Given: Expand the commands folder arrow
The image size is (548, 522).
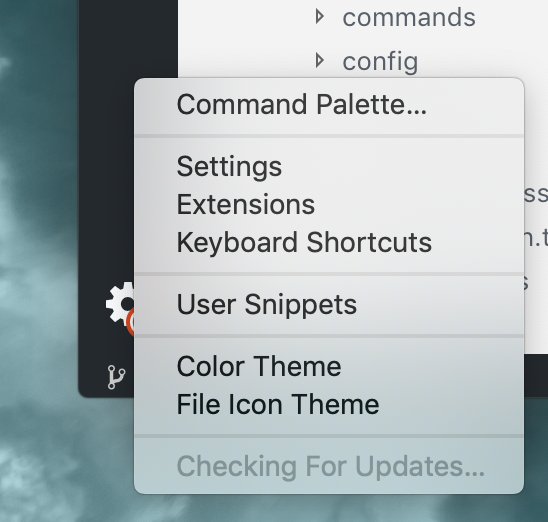Looking at the screenshot, I should click(319, 17).
